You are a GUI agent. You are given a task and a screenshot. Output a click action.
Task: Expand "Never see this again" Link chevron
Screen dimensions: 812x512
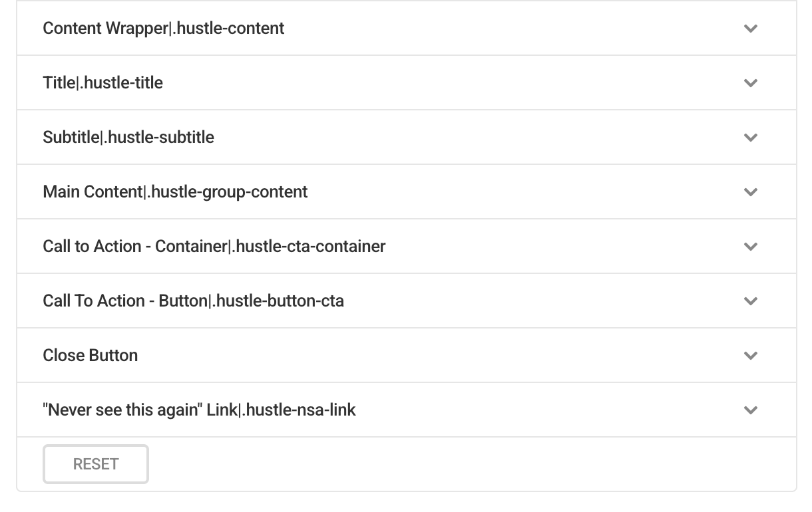pyautogui.click(x=751, y=410)
